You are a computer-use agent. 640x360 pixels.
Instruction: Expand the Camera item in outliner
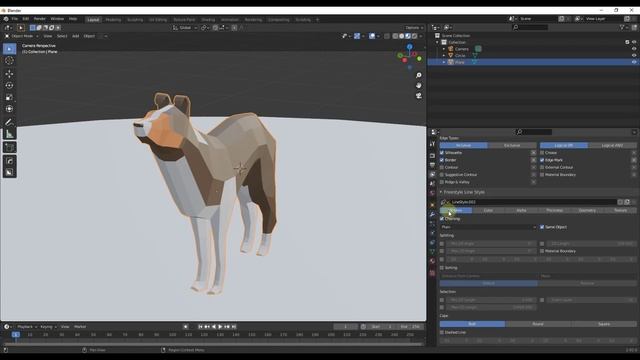[x=444, y=49]
